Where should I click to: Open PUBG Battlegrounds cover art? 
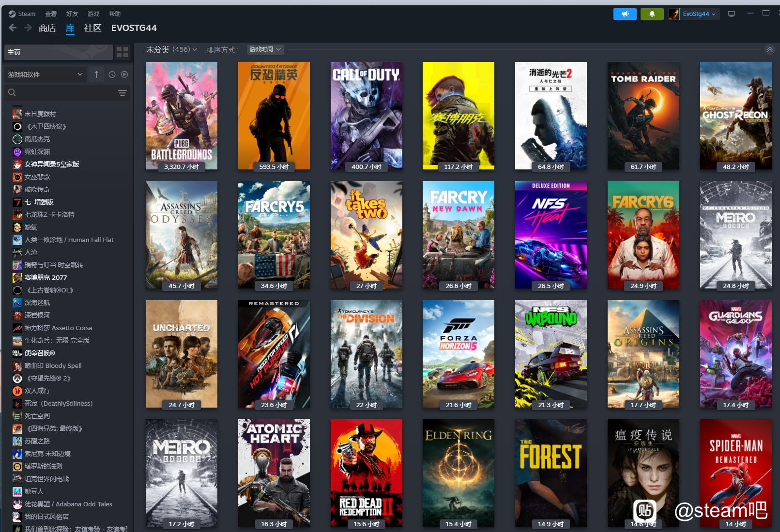coord(182,116)
